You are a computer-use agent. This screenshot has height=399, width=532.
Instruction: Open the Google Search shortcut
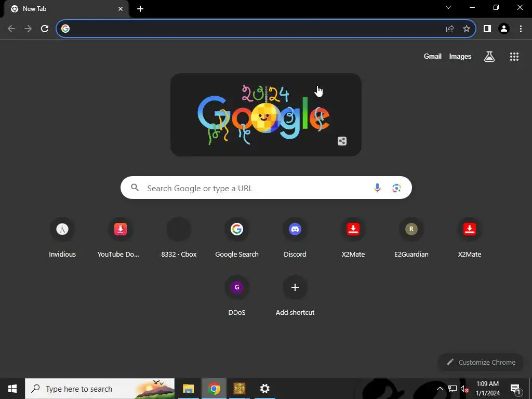tap(237, 237)
